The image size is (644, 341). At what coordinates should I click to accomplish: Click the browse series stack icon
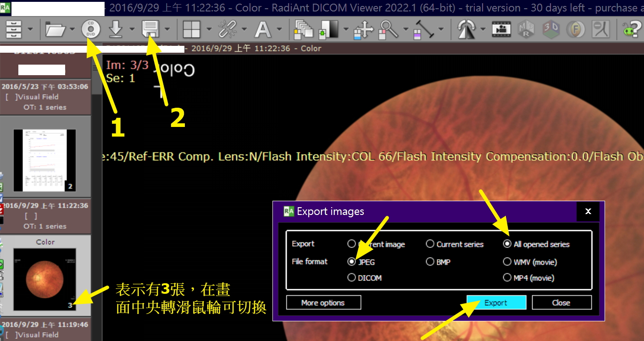click(x=303, y=30)
